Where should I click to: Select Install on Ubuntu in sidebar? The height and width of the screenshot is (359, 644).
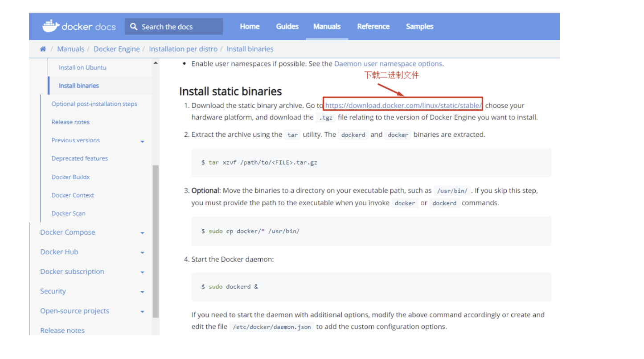[82, 67]
